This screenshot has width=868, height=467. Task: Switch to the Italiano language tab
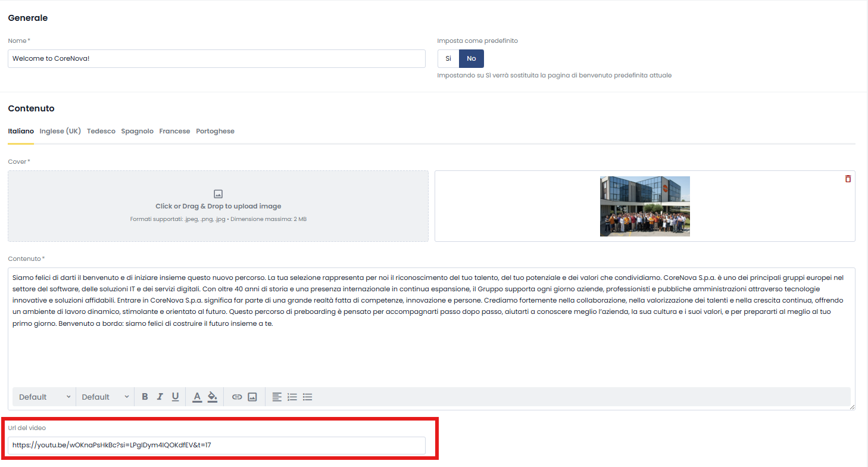click(21, 131)
